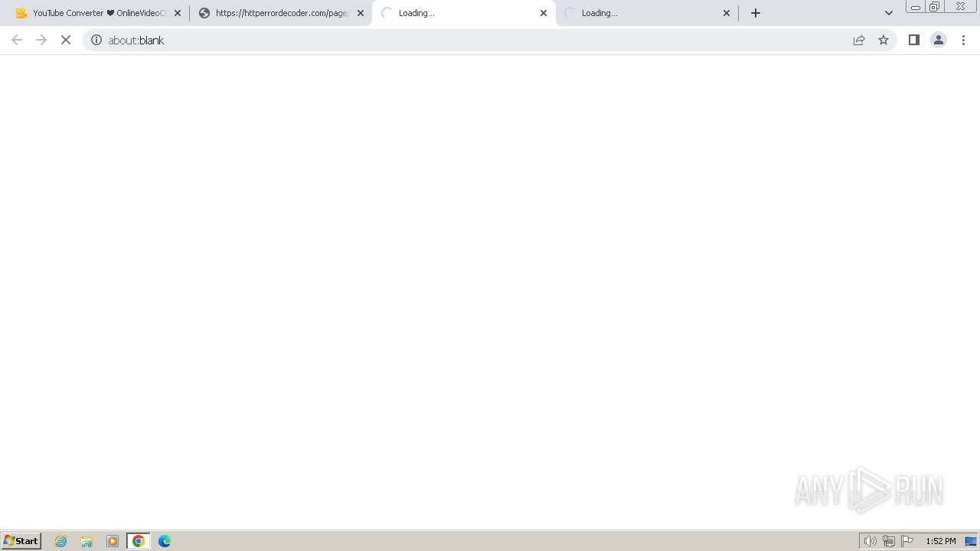Screen dimensions: 980x551
Task: Click the 1:52 PM system clock
Action: 941,541
